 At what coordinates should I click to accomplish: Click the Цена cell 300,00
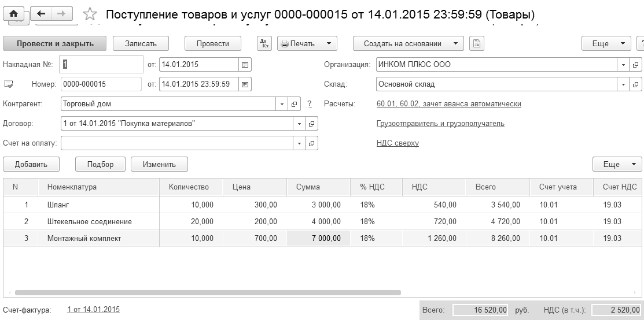click(255, 205)
